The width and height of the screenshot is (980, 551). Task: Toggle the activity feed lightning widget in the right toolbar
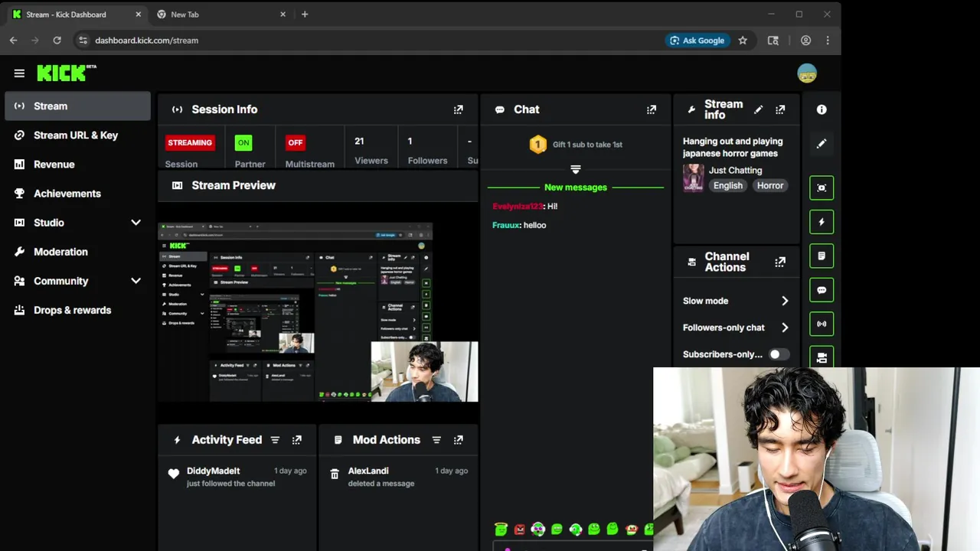pyautogui.click(x=822, y=222)
